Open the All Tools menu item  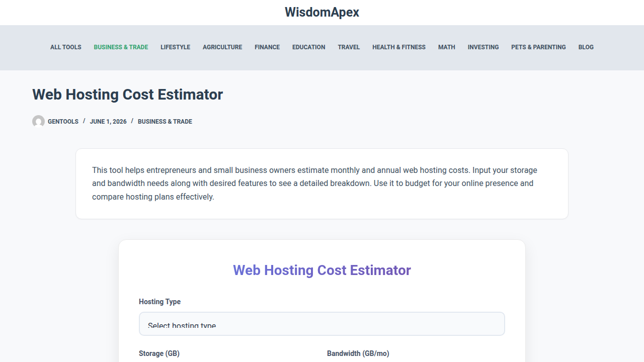tap(66, 47)
